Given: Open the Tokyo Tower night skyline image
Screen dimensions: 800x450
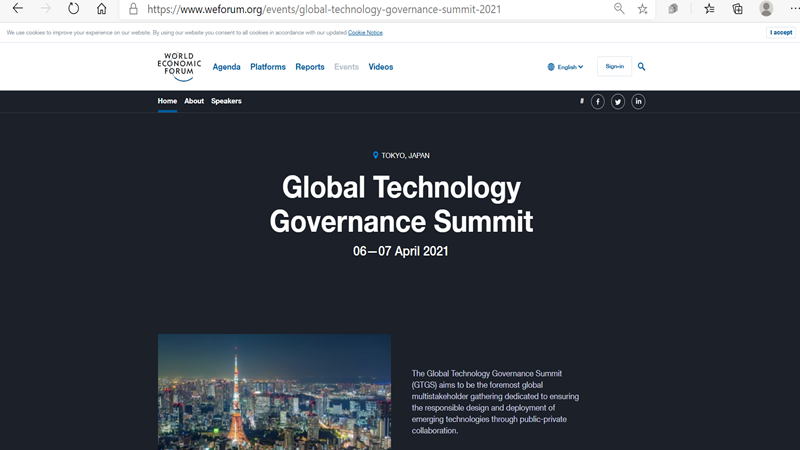Looking at the screenshot, I should [x=274, y=392].
